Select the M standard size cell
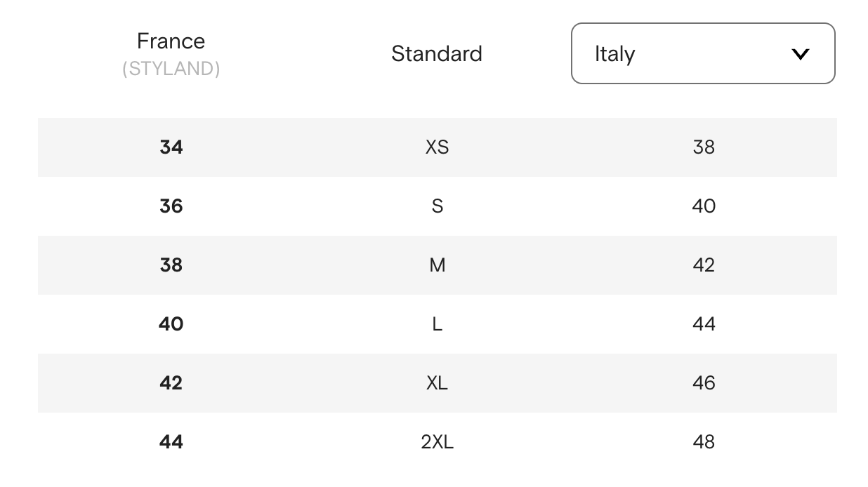868x487 pixels. click(x=438, y=265)
